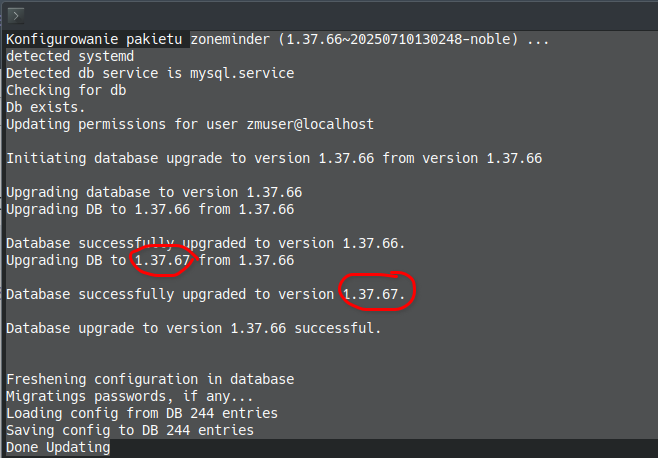Click the 'Initiating database upgrade' line
The width and height of the screenshot is (658, 458).
point(274,158)
